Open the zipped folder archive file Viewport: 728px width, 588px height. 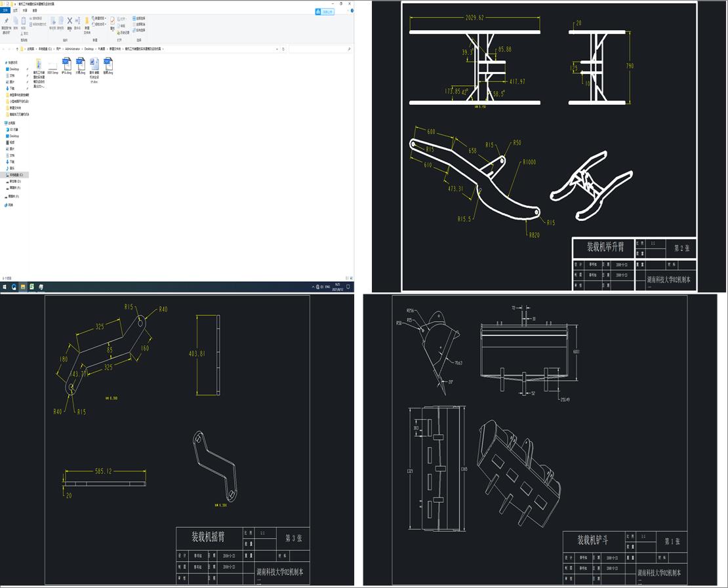(x=39, y=73)
